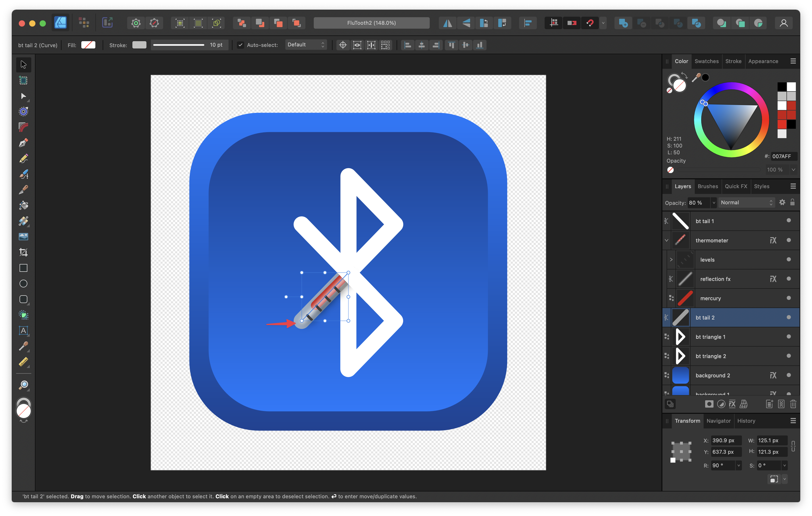The width and height of the screenshot is (812, 516).
Task: Switch to the Stroke tab
Action: pos(733,62)
